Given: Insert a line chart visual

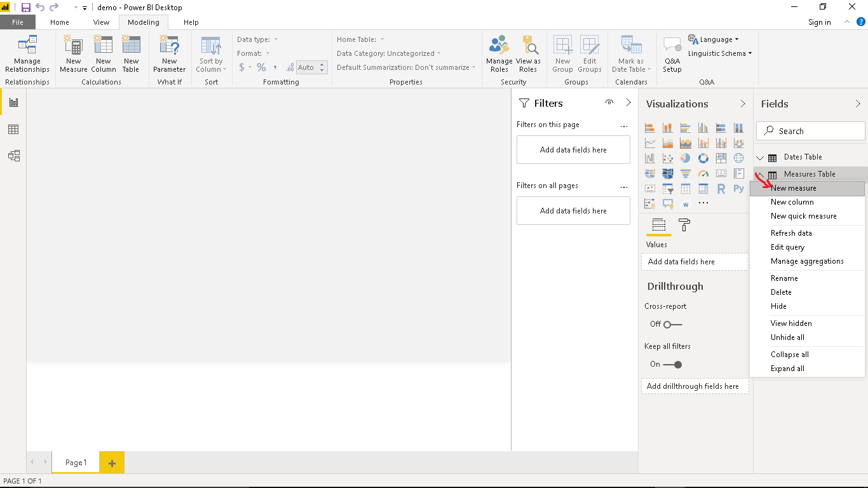Looking at the screenshot, I should click(x=650, y=143).
